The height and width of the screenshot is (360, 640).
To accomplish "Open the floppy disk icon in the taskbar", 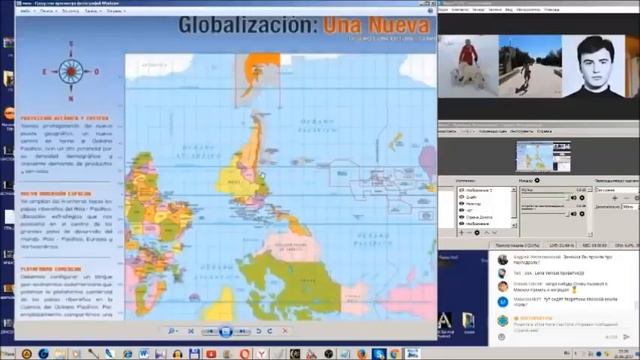I will tap(194, 354).
